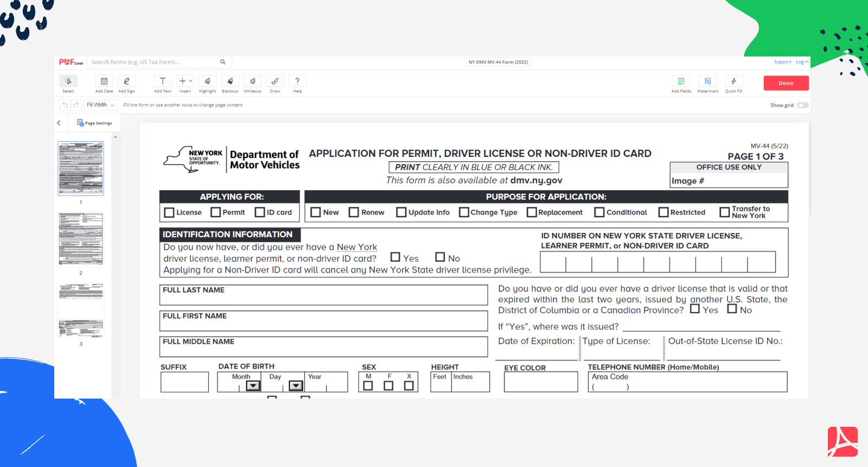Open the Fit Width zoom dropdown
868x467 pixels.
[101, 105]
